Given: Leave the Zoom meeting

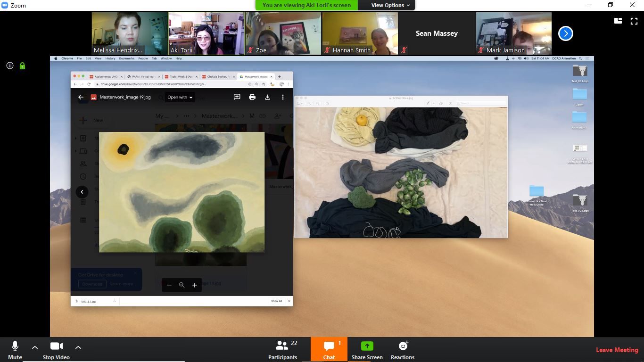Looking at the screenshot, I should tap(617, 350).
